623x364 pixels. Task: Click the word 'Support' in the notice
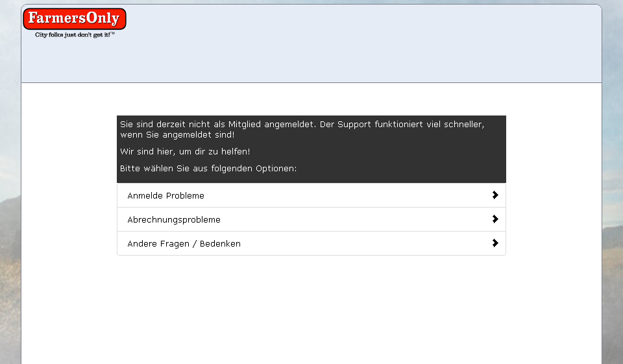(x=354, y=124)
